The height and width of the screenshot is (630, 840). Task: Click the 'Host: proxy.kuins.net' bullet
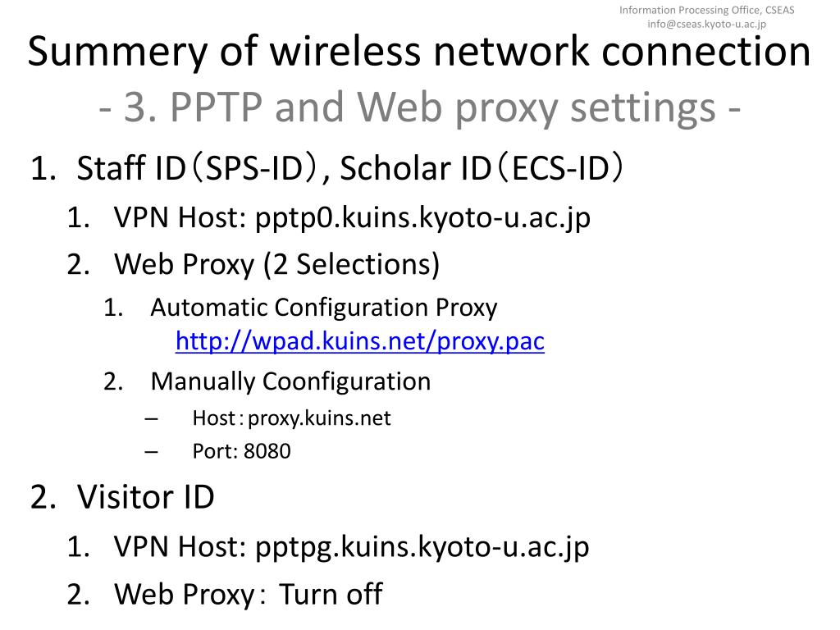(291, 418)
